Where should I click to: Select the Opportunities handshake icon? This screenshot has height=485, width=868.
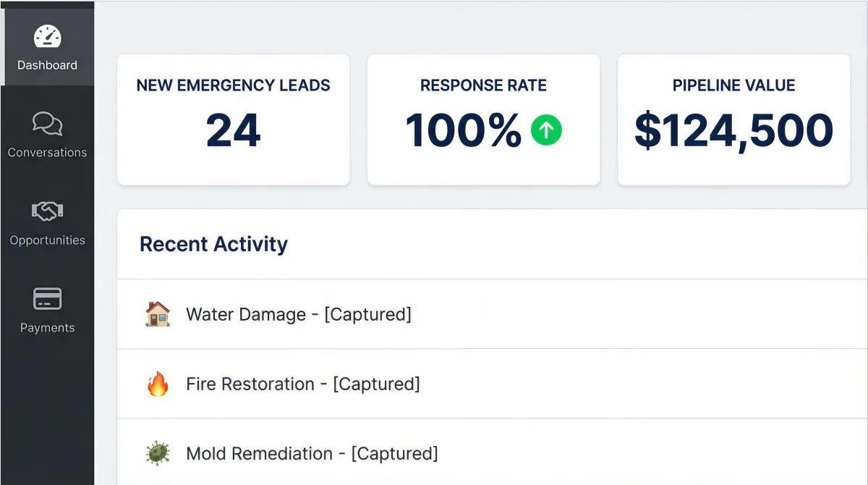(x=48, y=211)
